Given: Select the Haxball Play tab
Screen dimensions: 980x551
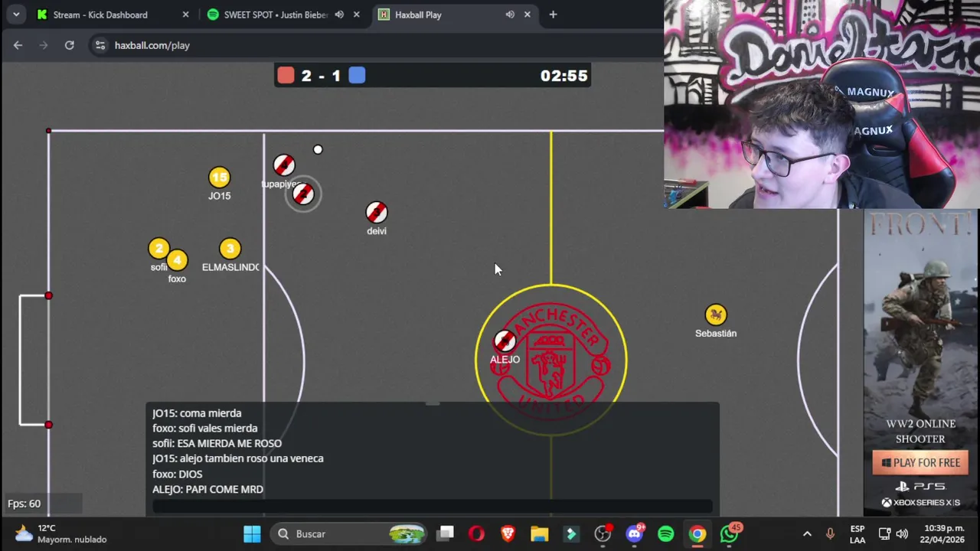Looking at the screenshot, I should pyautogui.click(x=418, y=15).
